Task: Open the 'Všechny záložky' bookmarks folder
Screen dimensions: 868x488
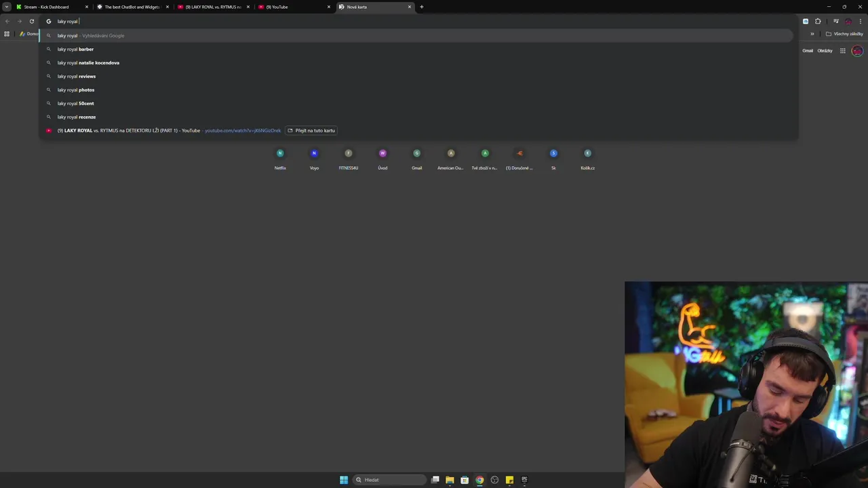Action: (844, 34)
